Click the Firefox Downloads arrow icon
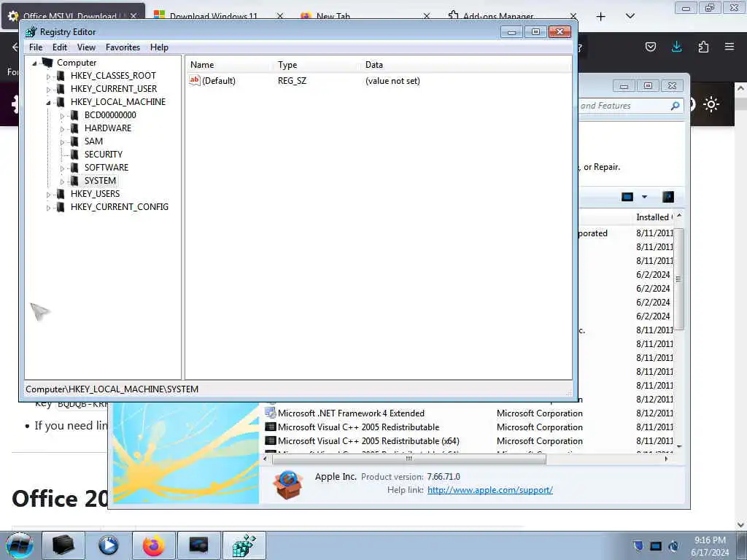The image size is (747, 560). click(x=676, y=47)
